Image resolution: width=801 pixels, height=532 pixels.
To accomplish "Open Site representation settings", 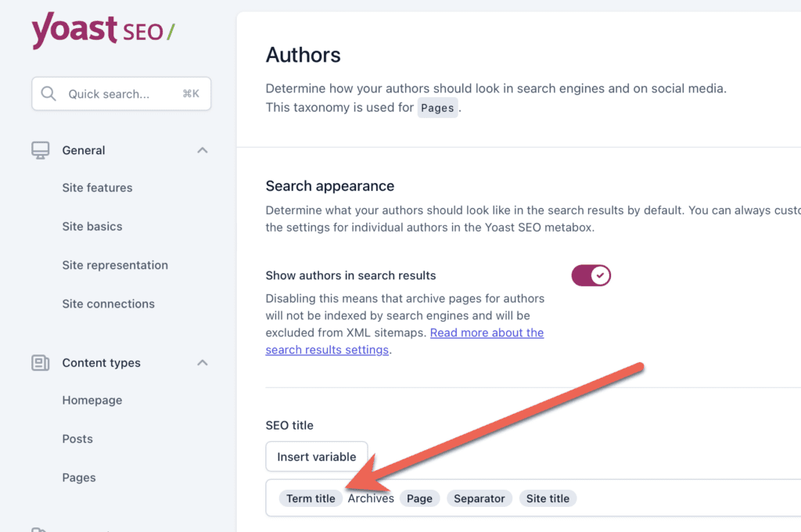I will [115, 265].
